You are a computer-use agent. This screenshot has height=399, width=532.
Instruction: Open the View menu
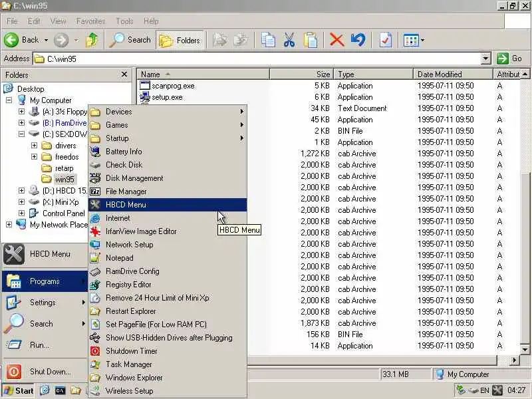tap(58, 21)
